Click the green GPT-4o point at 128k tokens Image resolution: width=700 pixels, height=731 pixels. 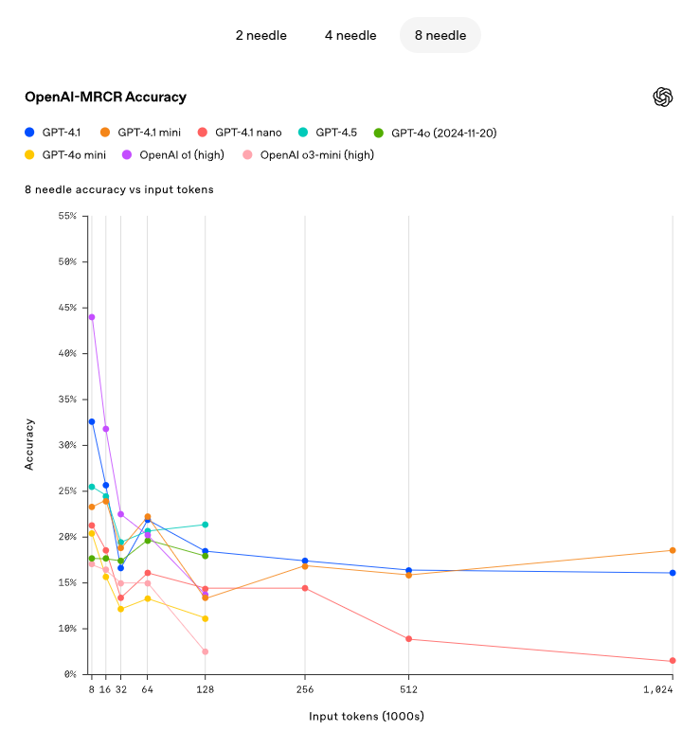coord(206,556)
